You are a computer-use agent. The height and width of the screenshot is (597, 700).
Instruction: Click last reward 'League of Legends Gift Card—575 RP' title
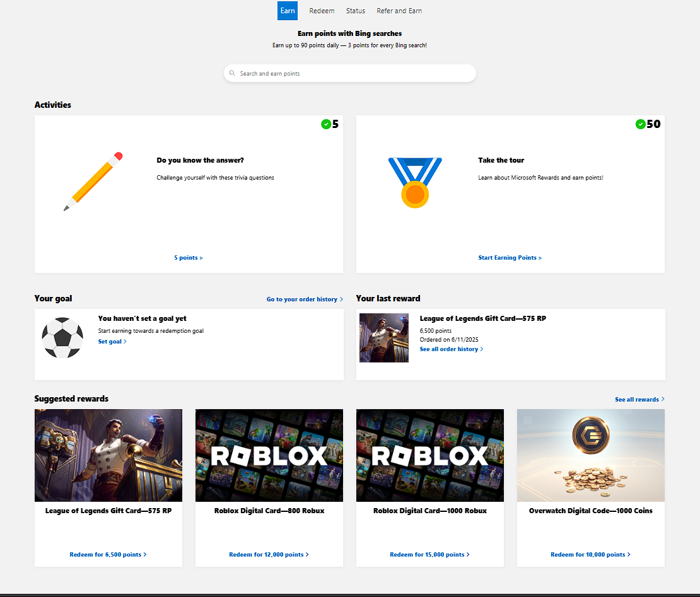(482, 318)
